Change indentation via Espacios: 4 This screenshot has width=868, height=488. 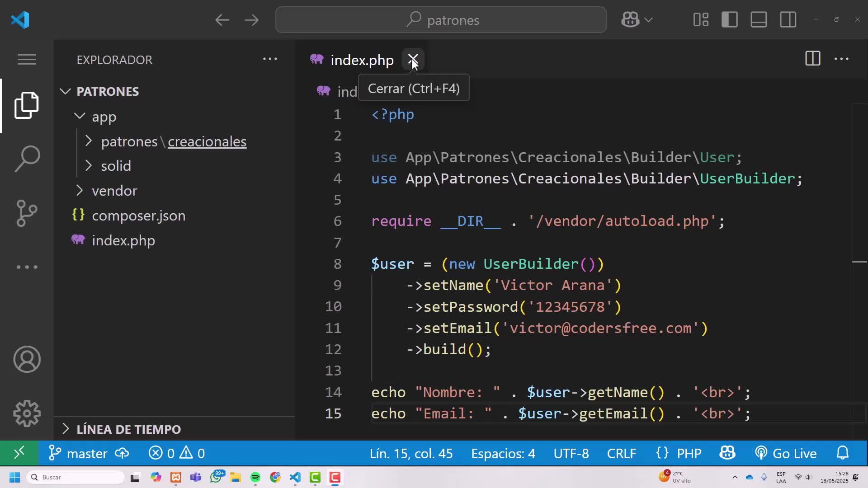(503, 453)
